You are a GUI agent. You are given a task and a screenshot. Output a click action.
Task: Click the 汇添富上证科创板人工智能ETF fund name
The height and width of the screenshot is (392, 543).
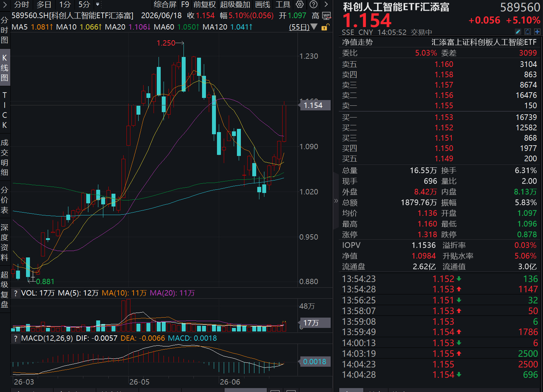click(x=484, y=42)
